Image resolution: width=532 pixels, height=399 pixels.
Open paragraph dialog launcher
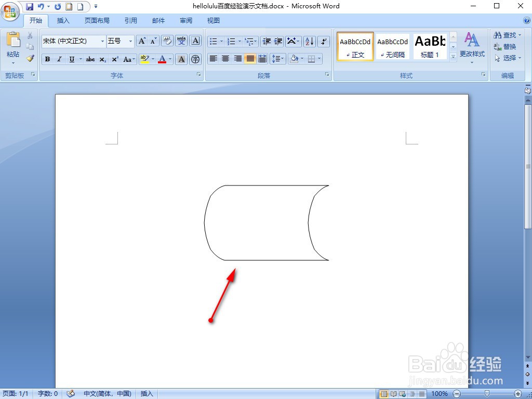click(327, 74)
